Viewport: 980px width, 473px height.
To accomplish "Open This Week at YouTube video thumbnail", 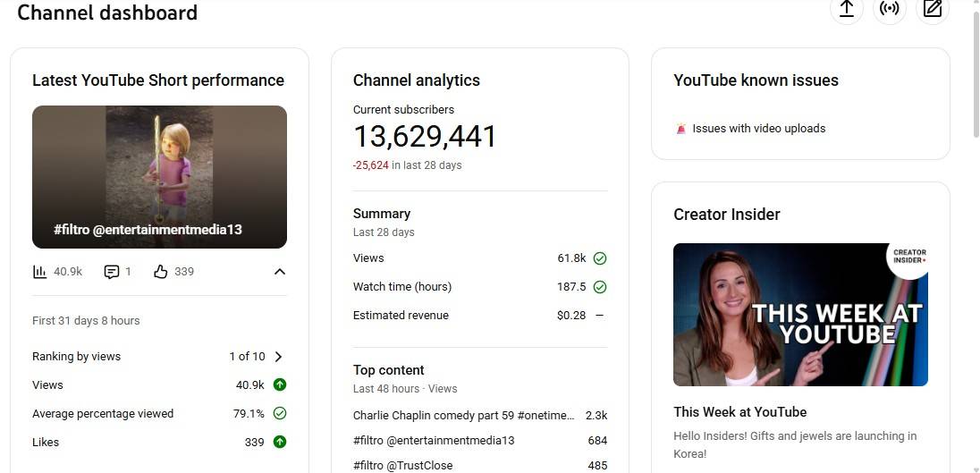I will (800, 315).
